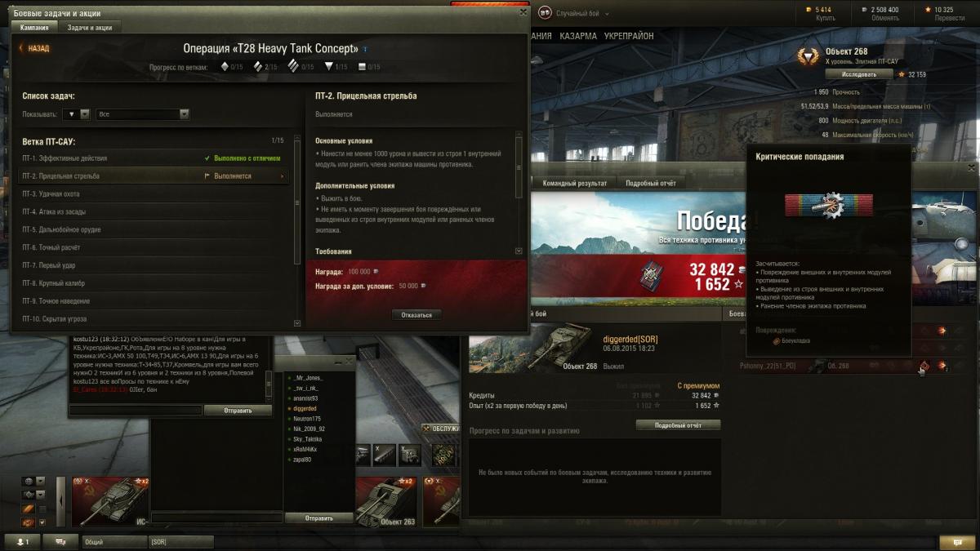Expand the Все task filter dropdown
This screenshot has width=980, height=551.
point(143,114)
